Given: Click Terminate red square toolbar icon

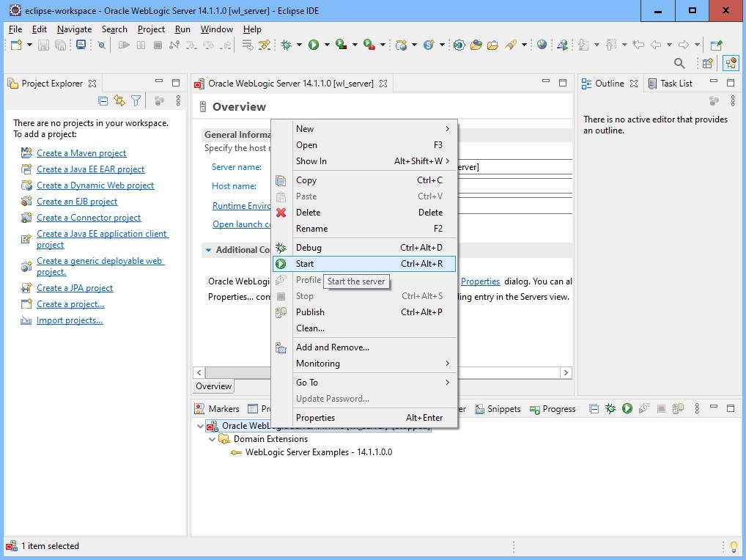Looking at the screenshot, I should [158, 45].
